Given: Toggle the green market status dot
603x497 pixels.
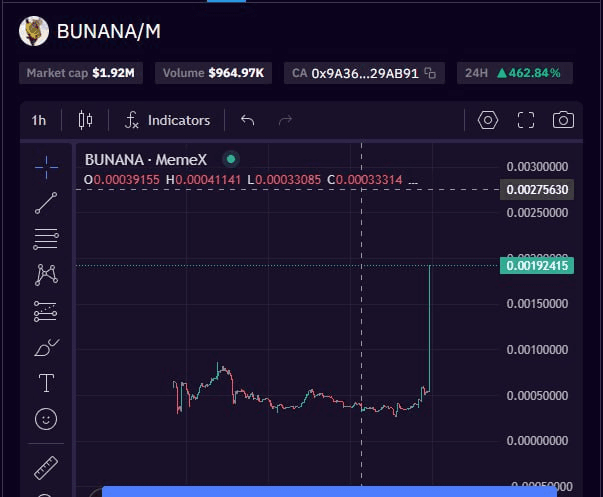Looking at the screenshot, I should [x=231, y=159].
